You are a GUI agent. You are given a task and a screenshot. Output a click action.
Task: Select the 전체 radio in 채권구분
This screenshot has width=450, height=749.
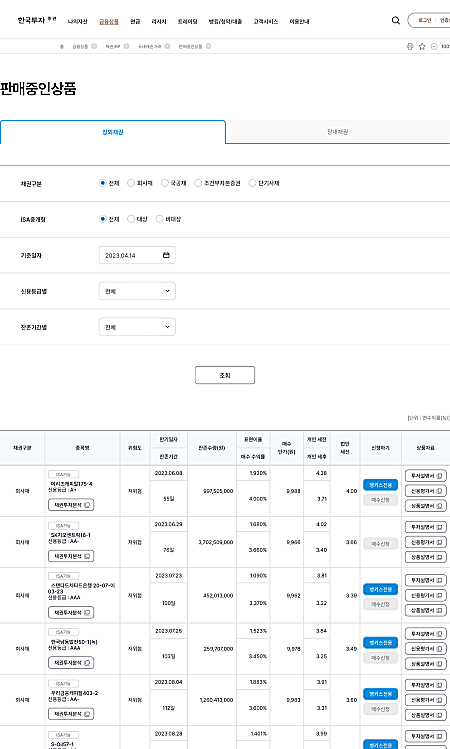[102, 183]
